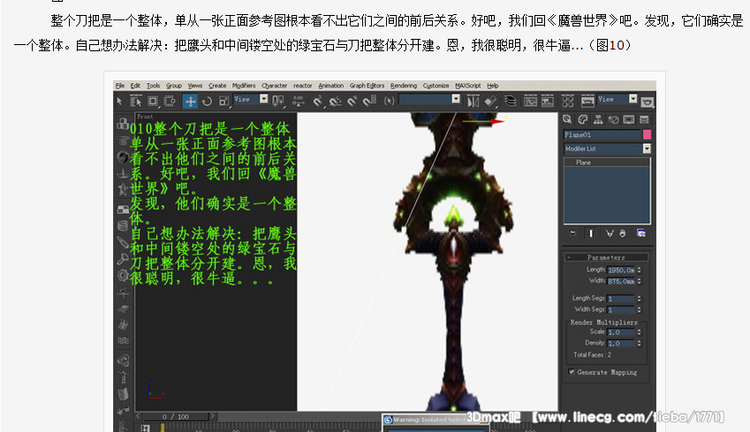Open the Layer Manager icon
Image resolution: width=750 pixels, height=432 pixels.
(x=510, y=101)
